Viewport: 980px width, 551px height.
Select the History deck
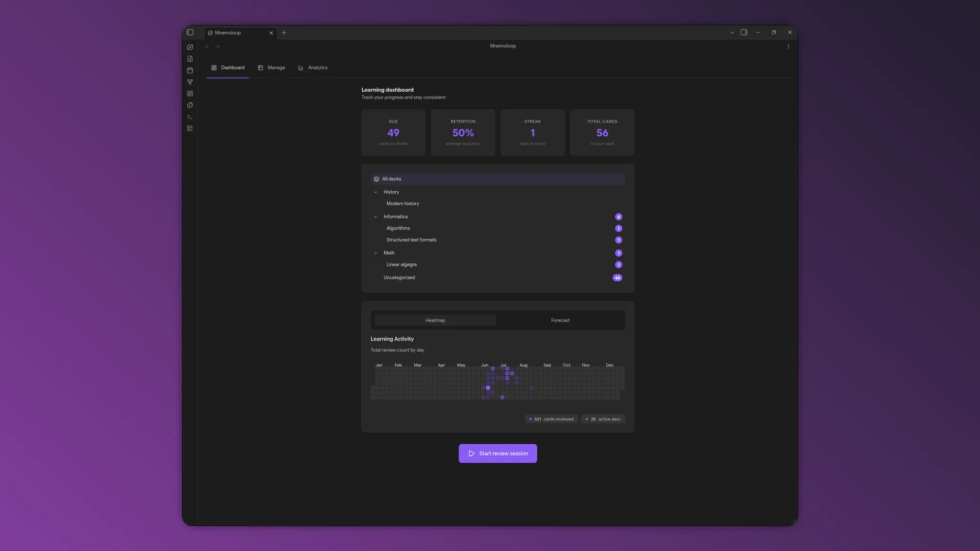(x=391, y=192)
